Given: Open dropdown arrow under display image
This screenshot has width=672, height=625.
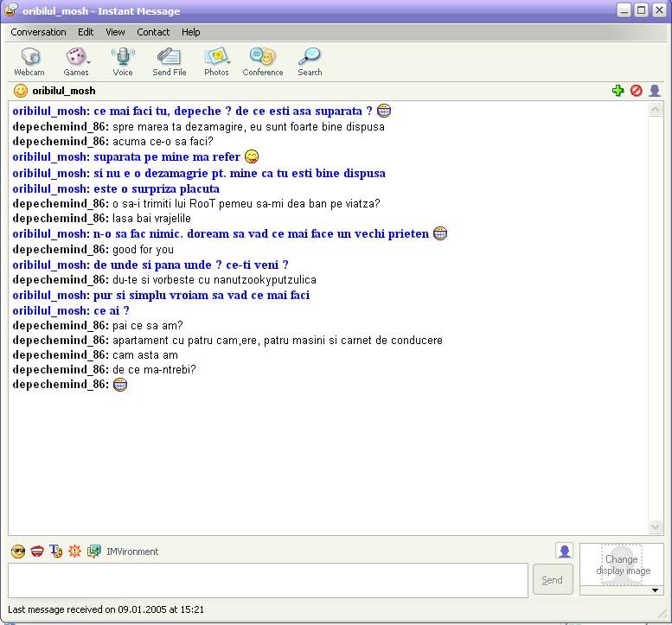Looking at the screenshot, I should (x=655, y=590).
